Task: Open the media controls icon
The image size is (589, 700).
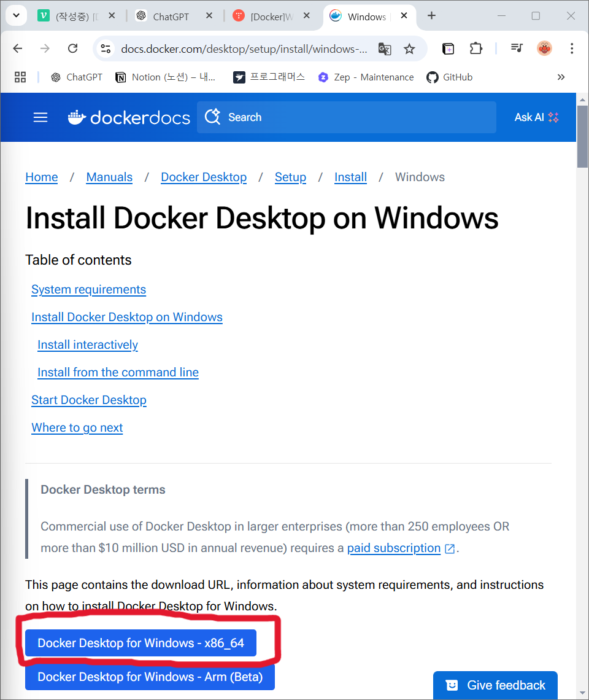Action: tap(516, 49)
